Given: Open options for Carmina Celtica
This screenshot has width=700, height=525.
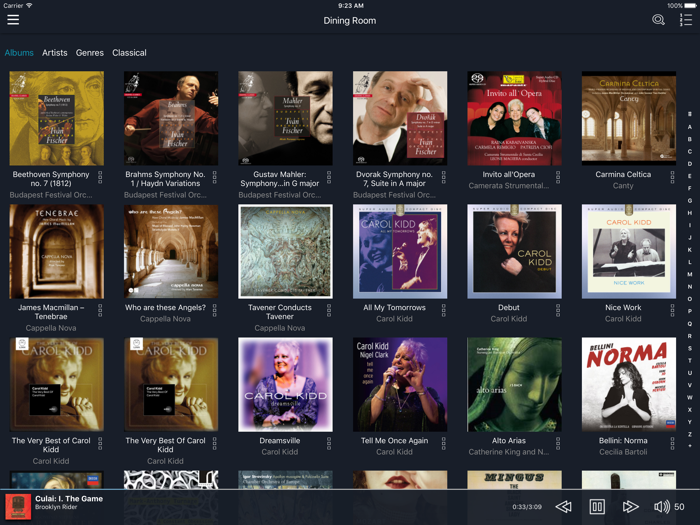Looking at the screenshot, I should (x=672, y=177).
